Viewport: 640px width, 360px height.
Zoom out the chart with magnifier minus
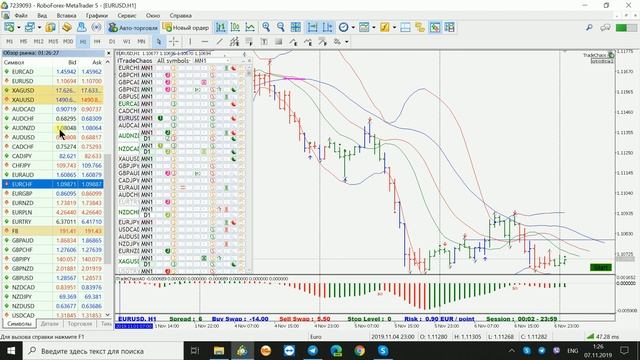(x=281, y=27)
